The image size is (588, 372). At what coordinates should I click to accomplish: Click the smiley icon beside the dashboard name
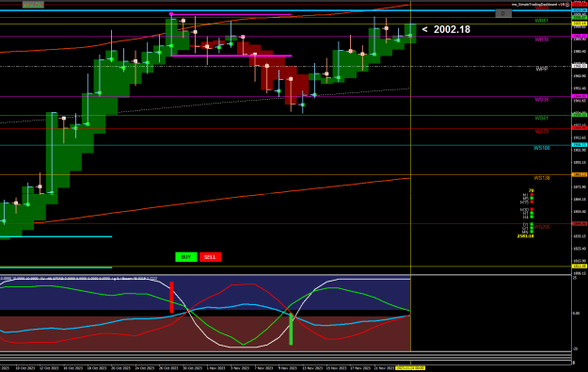(x=567, y=4)
